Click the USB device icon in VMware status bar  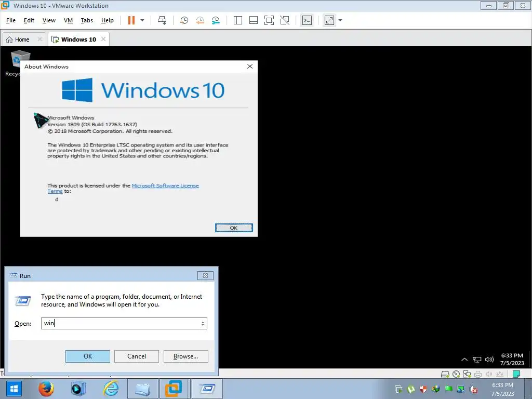tap(500, 374)
